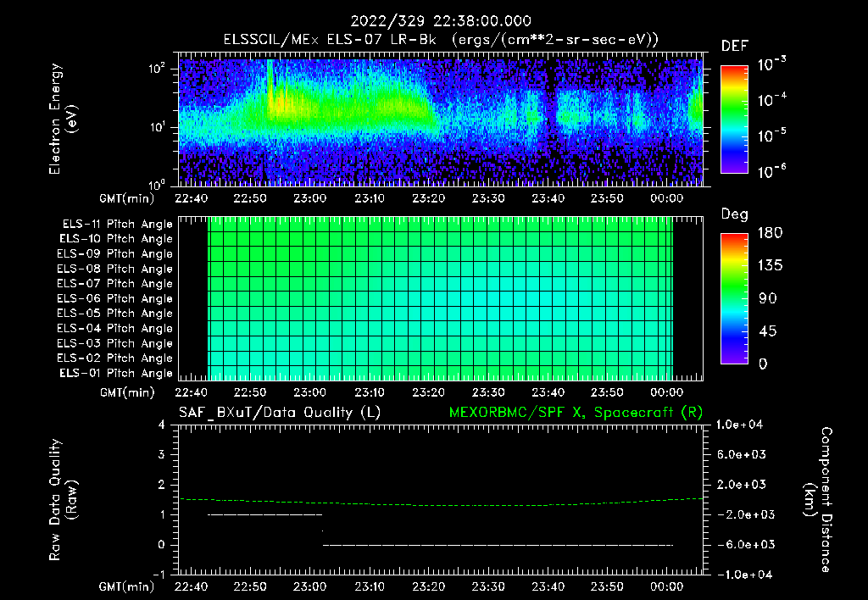This screenshot has height=600, width=868.
Task: Click the white data quality line at level 1
Action: 264,515
